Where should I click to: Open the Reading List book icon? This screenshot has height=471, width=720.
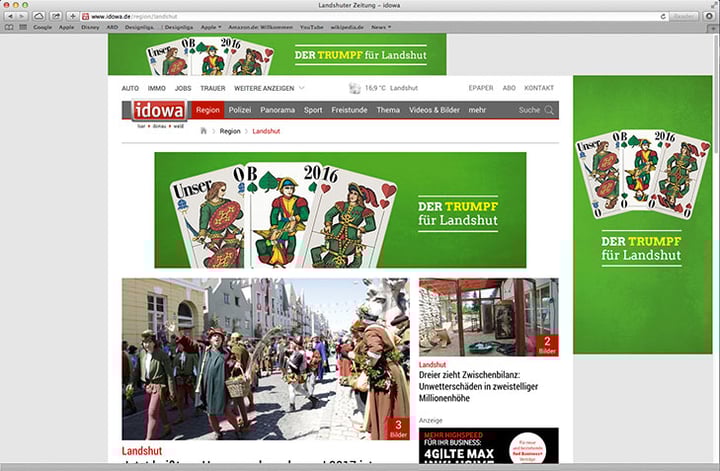tap(9, 27)
